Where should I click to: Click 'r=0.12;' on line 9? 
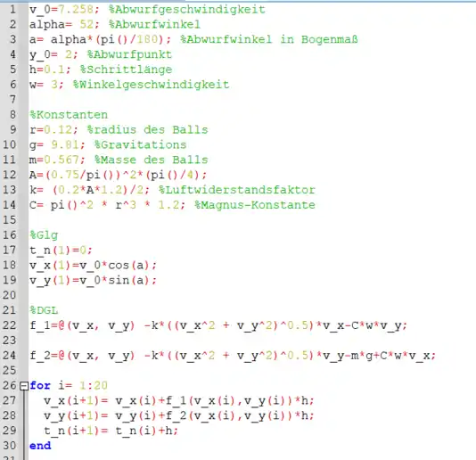click(x=53, y=129)
